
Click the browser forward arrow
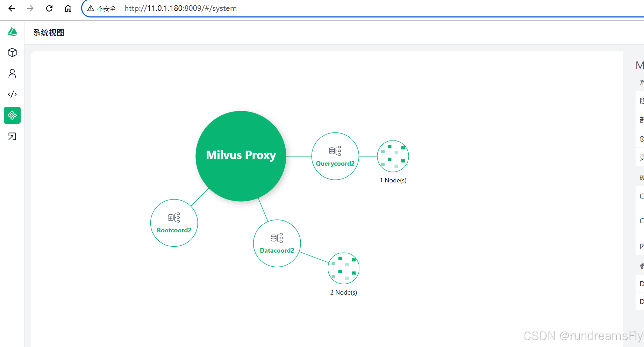pos(30,8)
